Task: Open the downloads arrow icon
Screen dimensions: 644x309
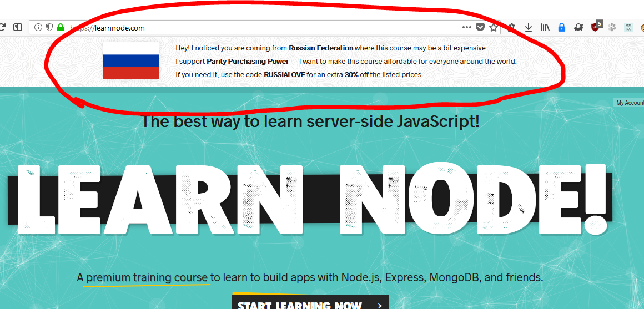Action: [529, 27]
